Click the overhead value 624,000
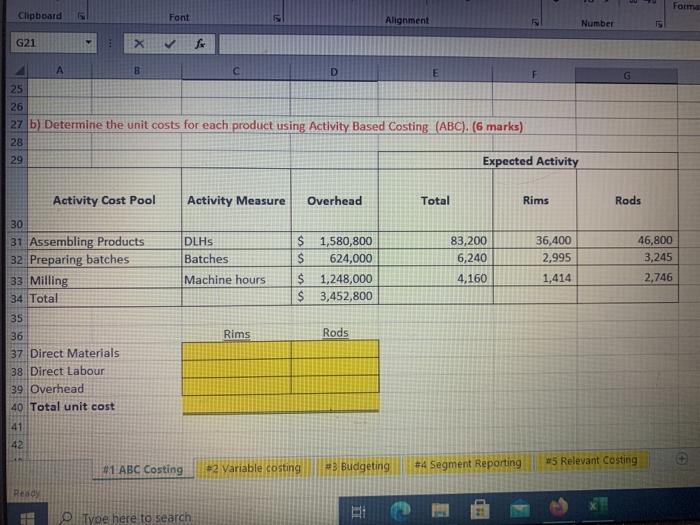Viewport: 700px width, 525px height. (x=335, y=258)
